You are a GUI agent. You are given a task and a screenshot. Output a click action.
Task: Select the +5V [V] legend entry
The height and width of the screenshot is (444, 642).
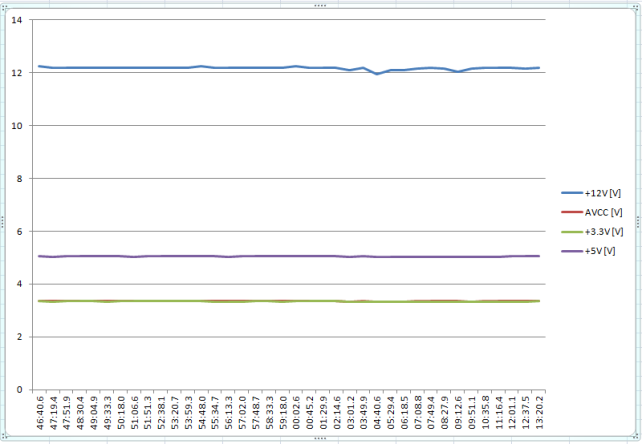[x=588, y=251]
